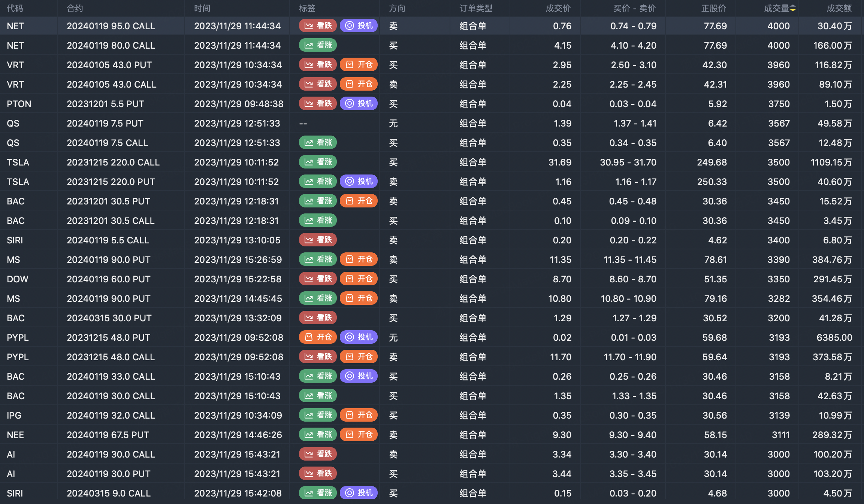Select the QS 20240119 7.5 PUT row
Screen dimensions: 864x504
click(105, 124)
